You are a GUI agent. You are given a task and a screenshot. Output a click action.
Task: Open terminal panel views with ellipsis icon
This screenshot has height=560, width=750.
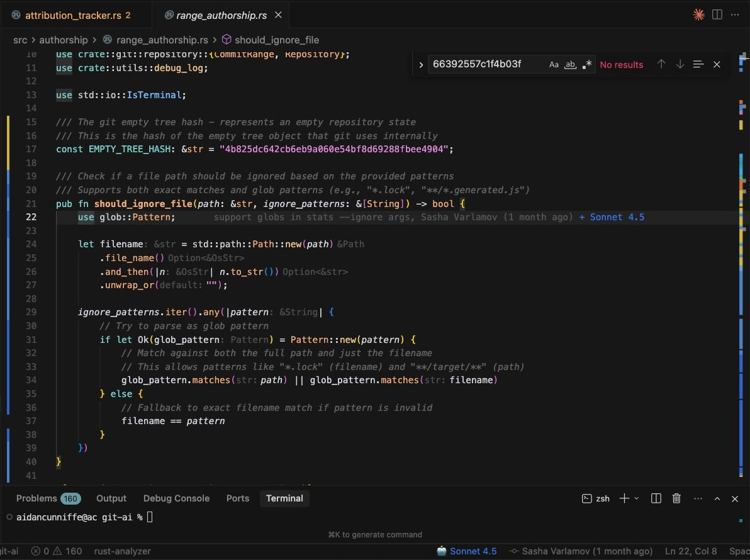pos(698,498)
